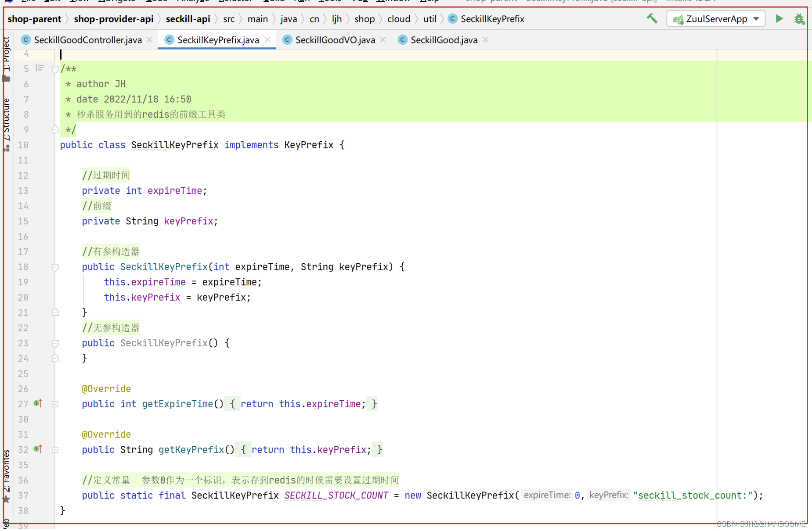Click the class icon on SeckillGoodVO.java tab
This screenshot has width=812, height=531.
287,40
